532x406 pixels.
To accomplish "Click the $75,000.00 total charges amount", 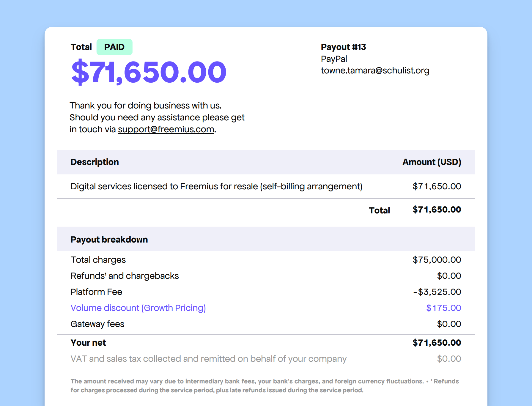I will 437,260.
